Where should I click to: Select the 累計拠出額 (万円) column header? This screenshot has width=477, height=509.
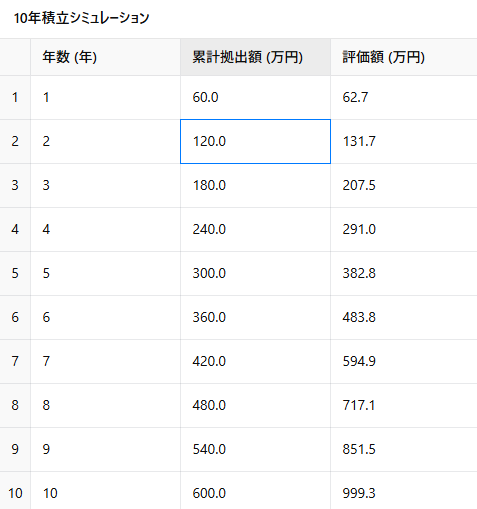255,57
